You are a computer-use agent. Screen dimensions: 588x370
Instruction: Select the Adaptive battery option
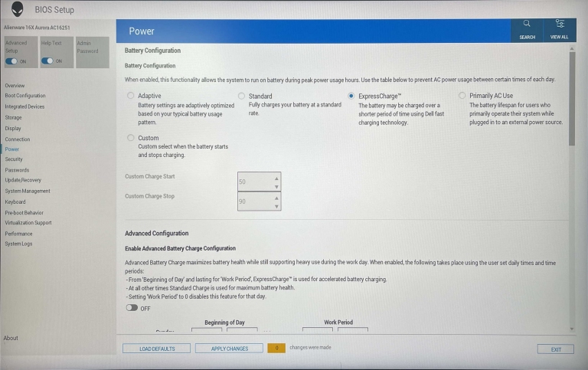(x=131, y=96)
